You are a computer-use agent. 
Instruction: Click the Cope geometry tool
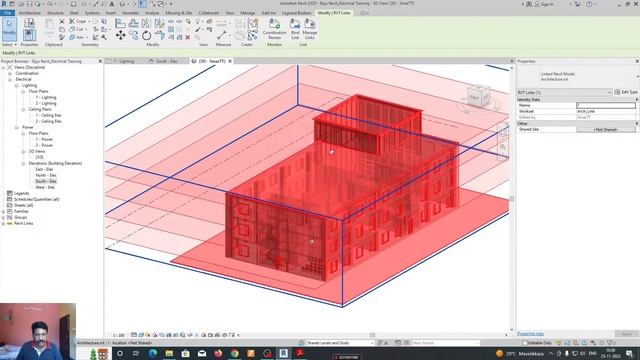[78, 21]
